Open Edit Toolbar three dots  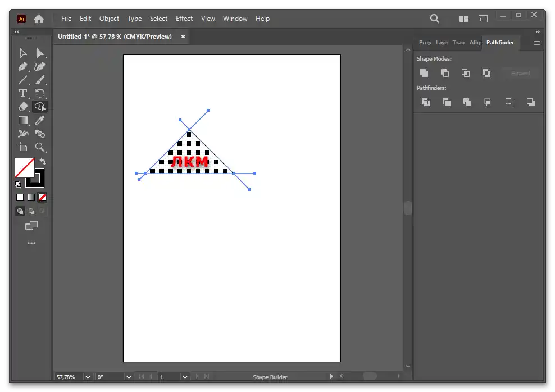[x=31, y=243]
